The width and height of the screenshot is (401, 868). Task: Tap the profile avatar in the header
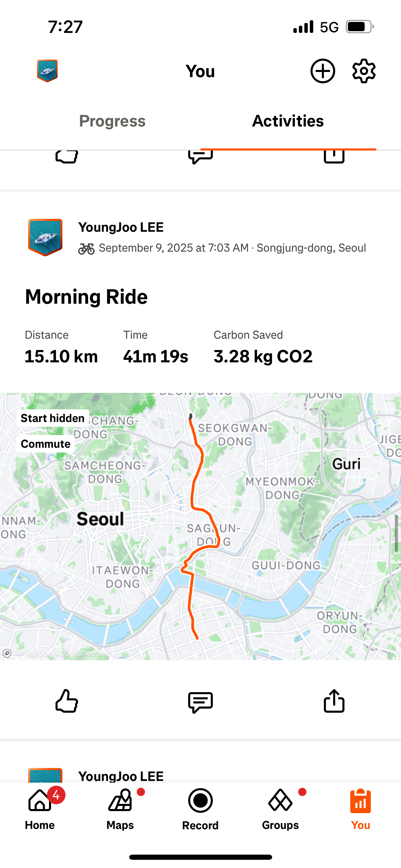(47, 71)
